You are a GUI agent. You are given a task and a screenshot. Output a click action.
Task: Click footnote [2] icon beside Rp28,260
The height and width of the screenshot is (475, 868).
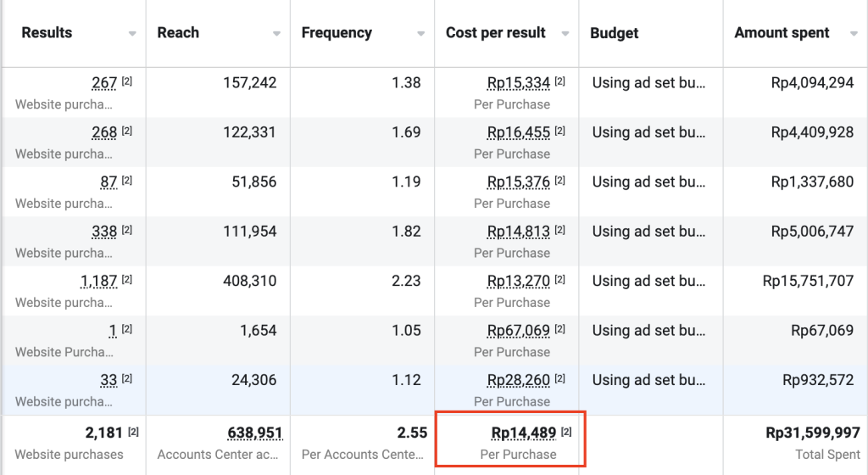pyautogui.click(x=560, y=379)
